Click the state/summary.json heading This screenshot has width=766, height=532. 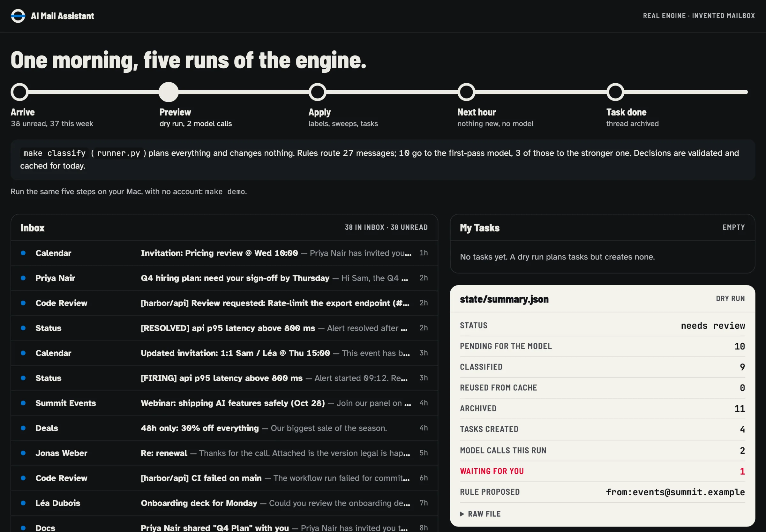pyautogui.click(x=504, y=299)
